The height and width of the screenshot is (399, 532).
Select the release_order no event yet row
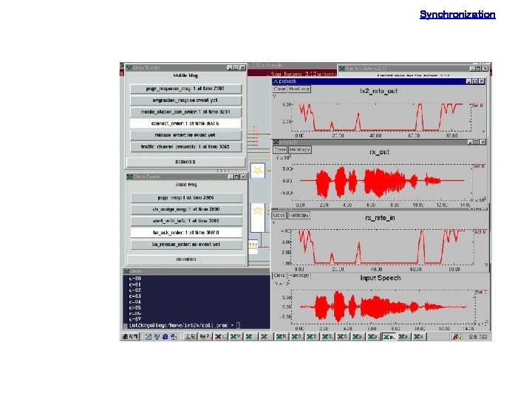tap(185, 135)
